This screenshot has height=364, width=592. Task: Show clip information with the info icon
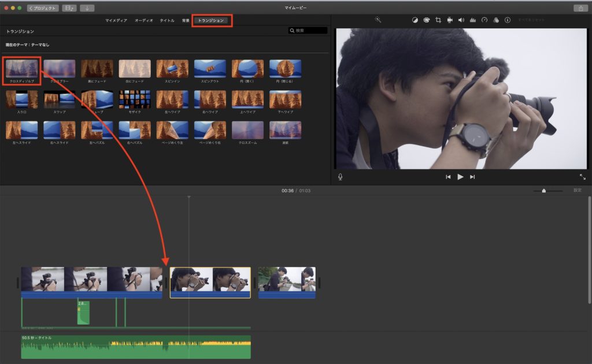(x=508, y=20)
